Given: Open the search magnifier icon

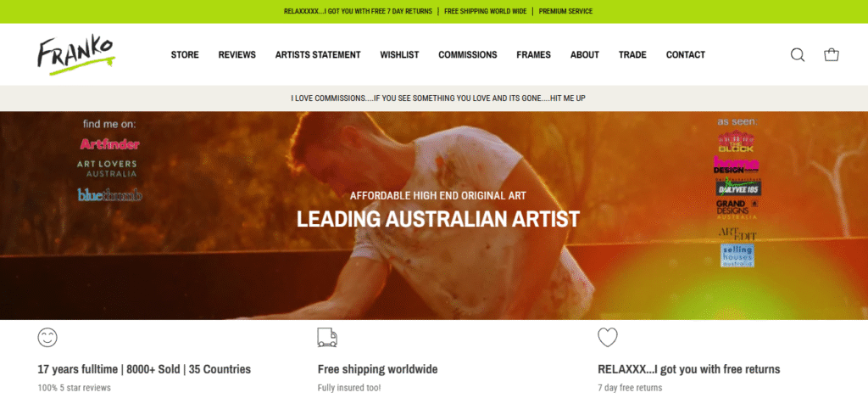Looking at the screenshot, I should click(797, 55).
